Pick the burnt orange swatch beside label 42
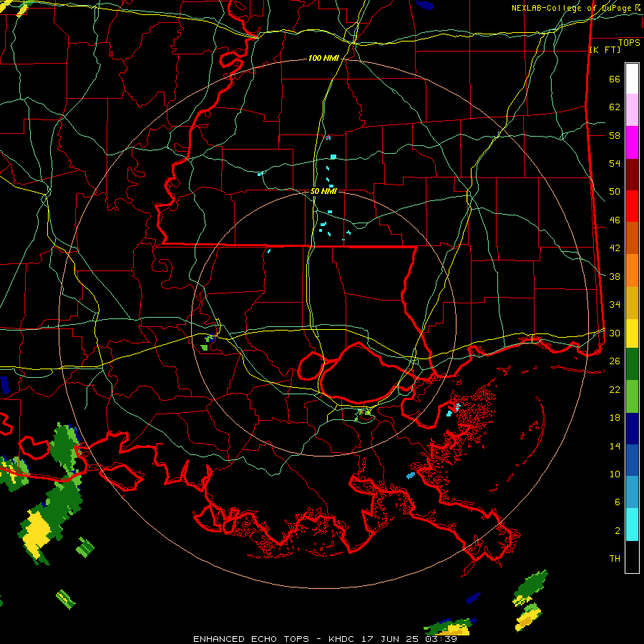This screenshot has width=644, height=644. (x=632, y=238)
